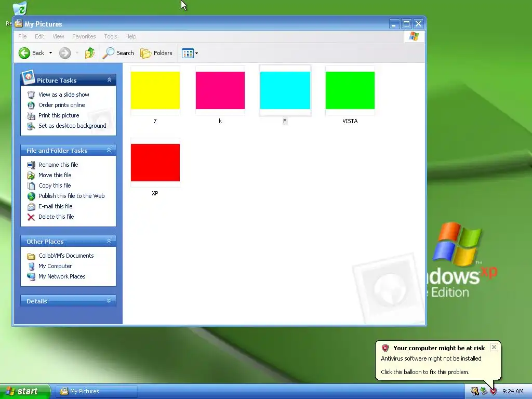
Task: Expand the Details panel
Action: point(109,301)
